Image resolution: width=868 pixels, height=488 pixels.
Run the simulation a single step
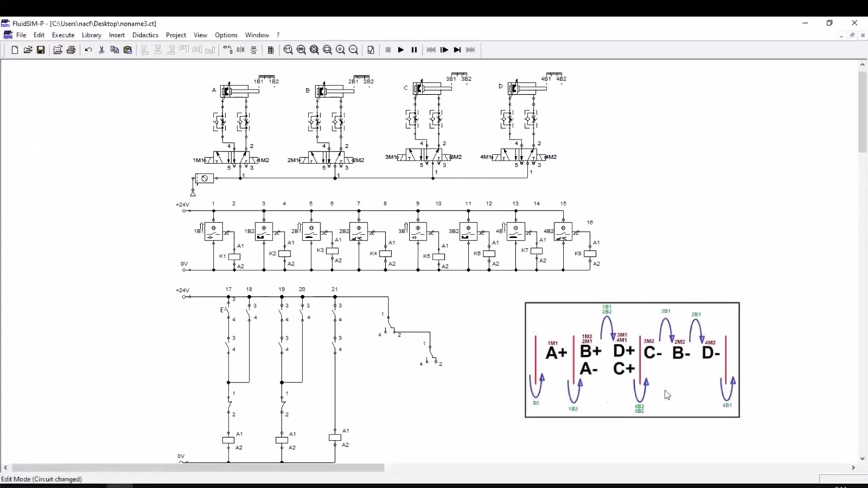coord(444,49)
